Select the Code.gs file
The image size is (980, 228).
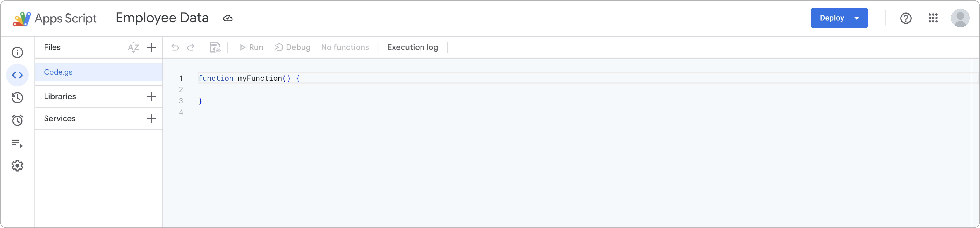coord(58,72)
